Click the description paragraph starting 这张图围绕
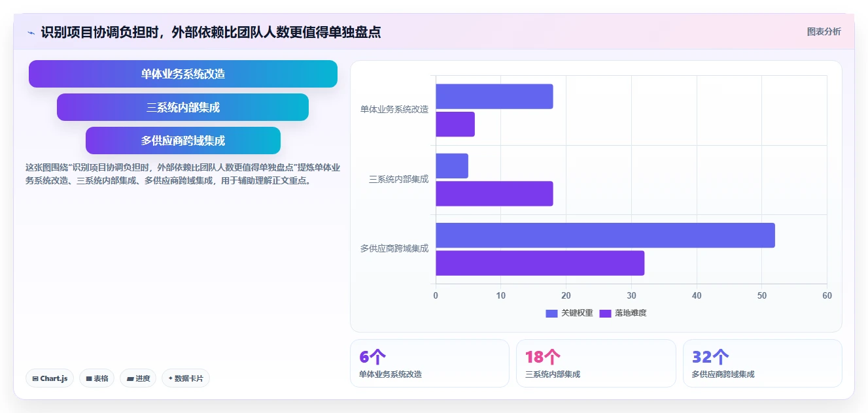This screenshot has width=868, height=413. 182,174
